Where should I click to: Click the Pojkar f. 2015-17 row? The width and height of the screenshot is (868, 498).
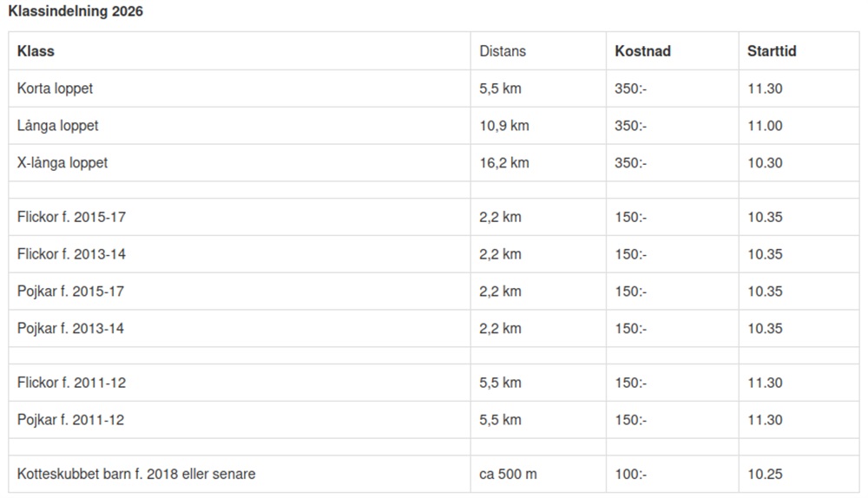click(x=70, y=292)
